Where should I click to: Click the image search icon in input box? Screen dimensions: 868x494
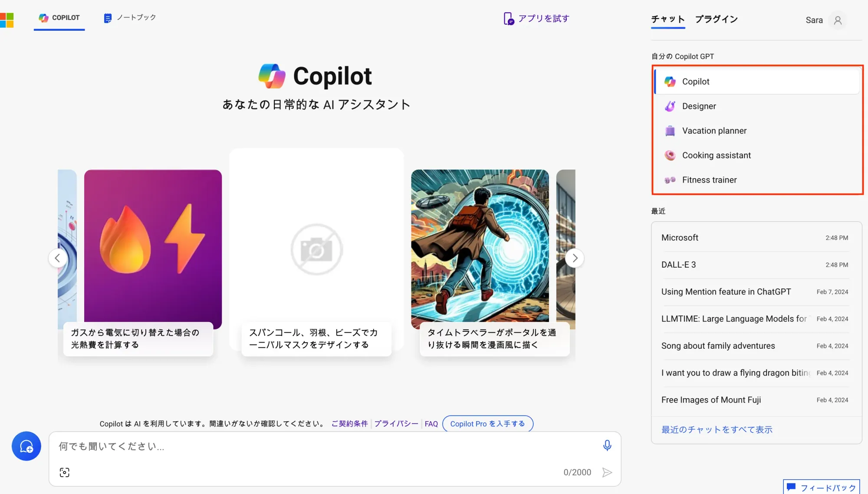click(65, 472)
